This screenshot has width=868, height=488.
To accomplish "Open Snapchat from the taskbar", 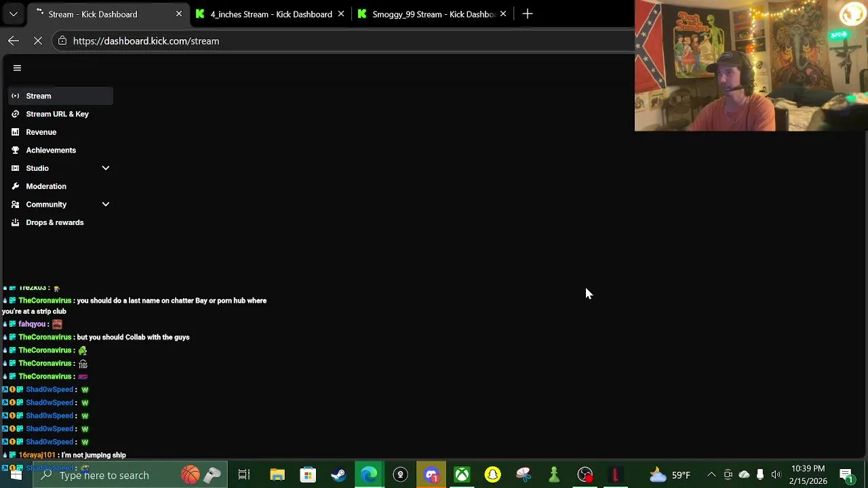I will (493, 475).
